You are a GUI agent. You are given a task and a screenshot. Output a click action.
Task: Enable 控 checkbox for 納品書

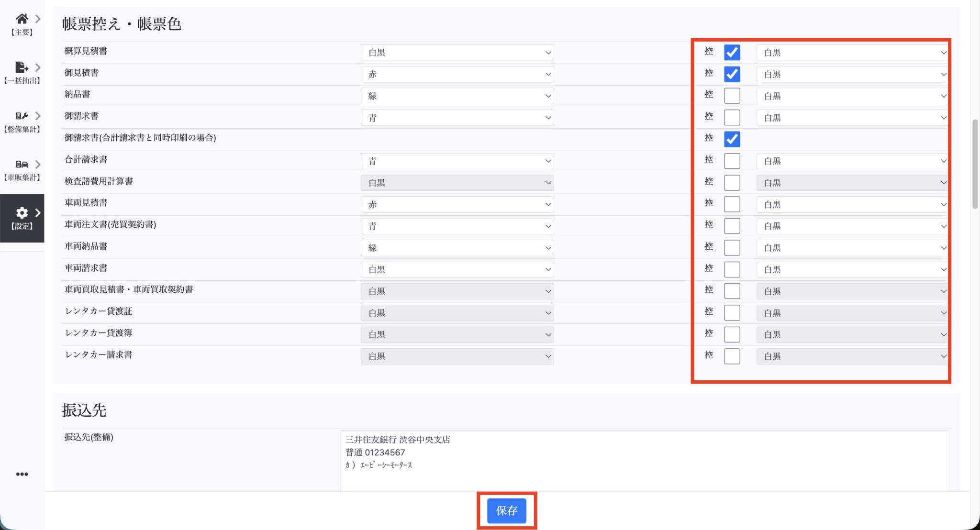(732, 96)
